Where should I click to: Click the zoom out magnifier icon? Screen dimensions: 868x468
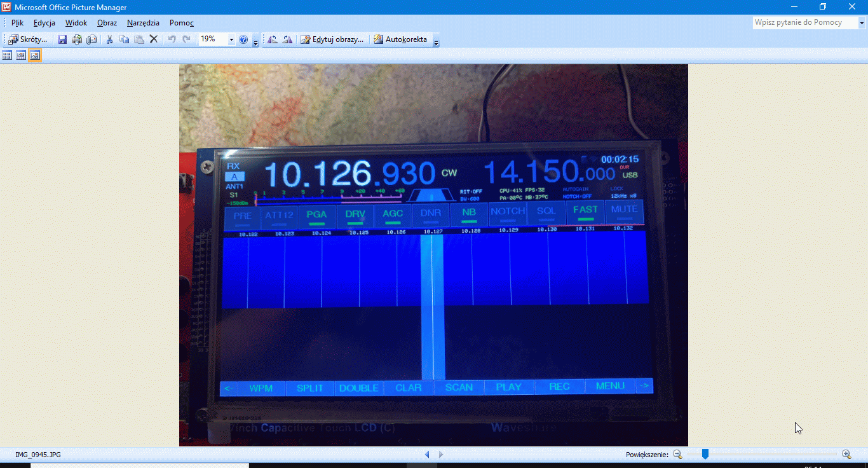click(677, 454)
